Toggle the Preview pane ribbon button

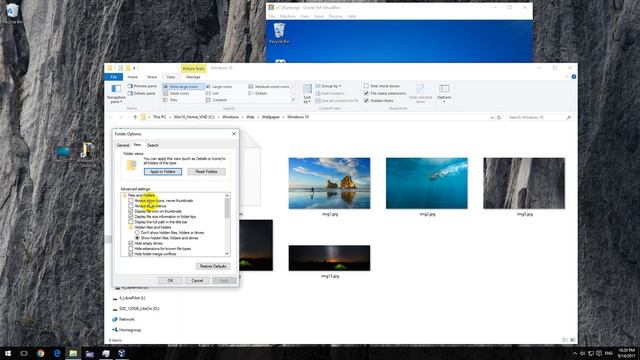[x=142, y=86]
